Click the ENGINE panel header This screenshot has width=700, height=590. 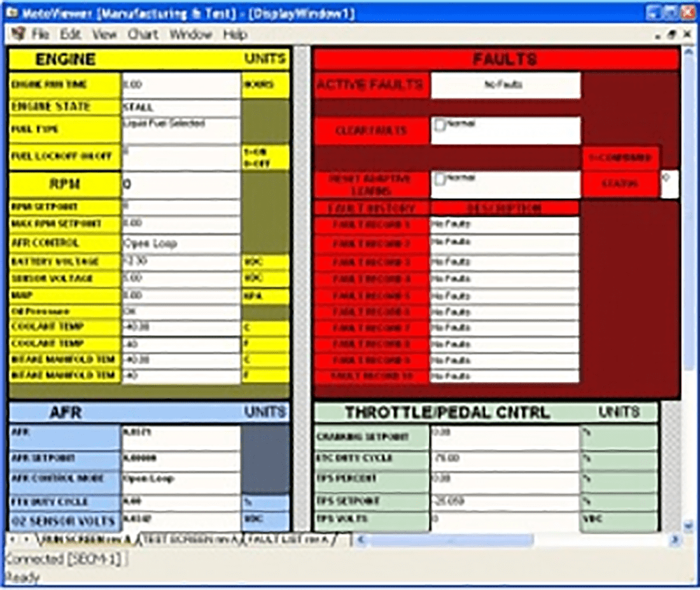[x=149, y=59]
